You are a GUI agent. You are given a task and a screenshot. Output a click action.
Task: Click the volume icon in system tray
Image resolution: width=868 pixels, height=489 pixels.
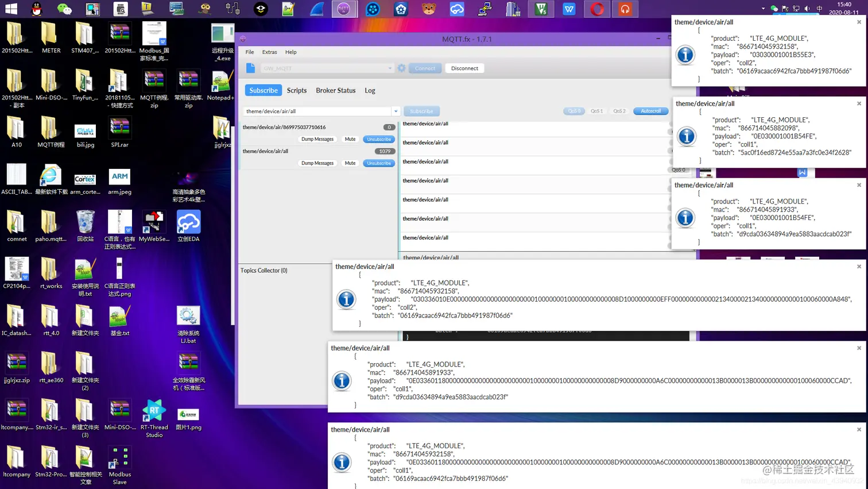(807, 9)
